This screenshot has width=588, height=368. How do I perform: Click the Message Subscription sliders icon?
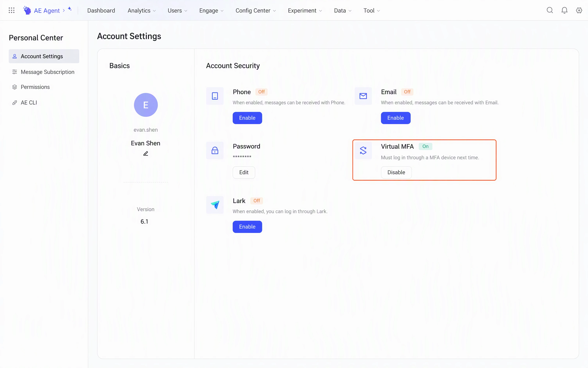pos(15,72)
